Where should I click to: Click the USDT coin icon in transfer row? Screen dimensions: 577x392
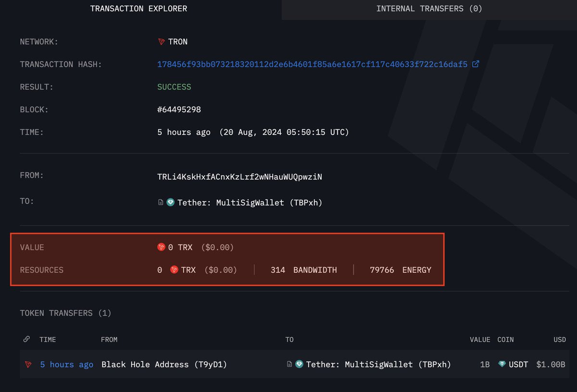[502, 365]
